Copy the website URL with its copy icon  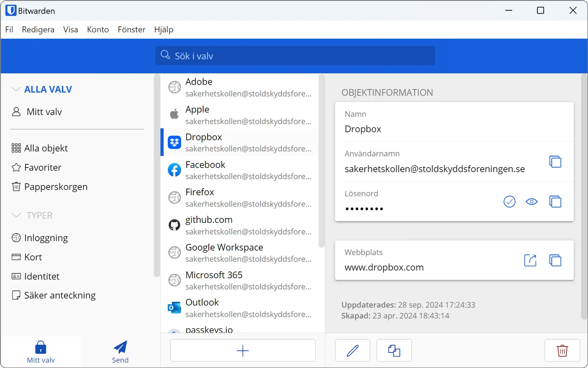555,260
